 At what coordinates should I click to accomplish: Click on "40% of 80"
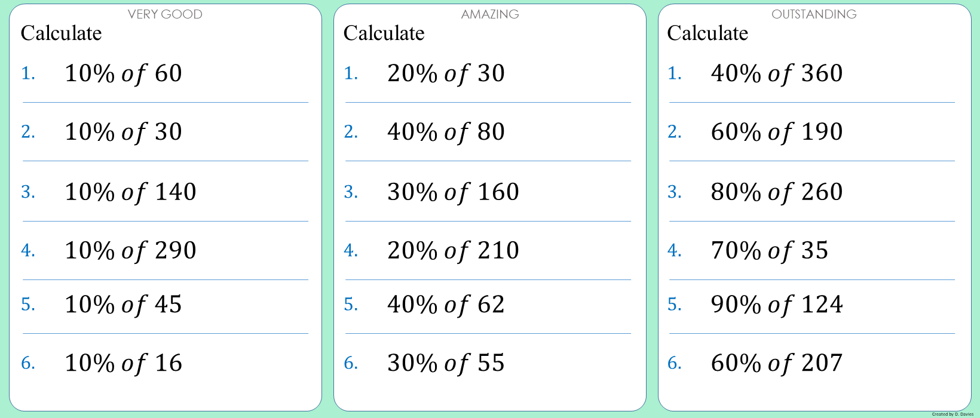click(x=446, y=132)
